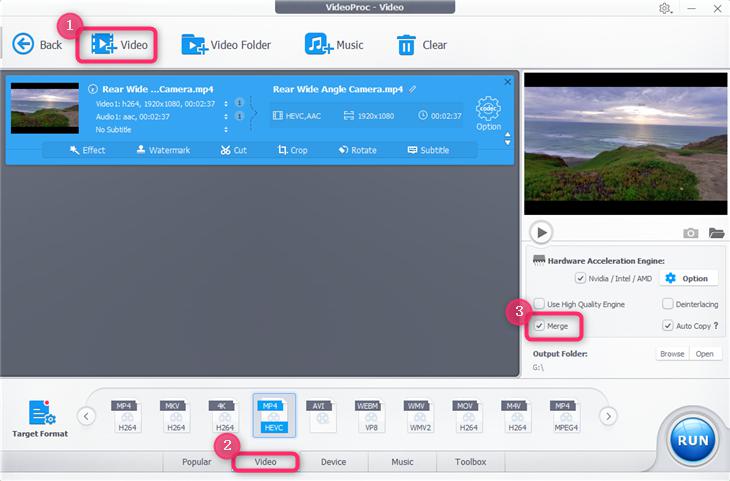This screenshot has height=481, width=730.
Task: Open Auto Copy help question mark
Action: (x=716, y=326)
